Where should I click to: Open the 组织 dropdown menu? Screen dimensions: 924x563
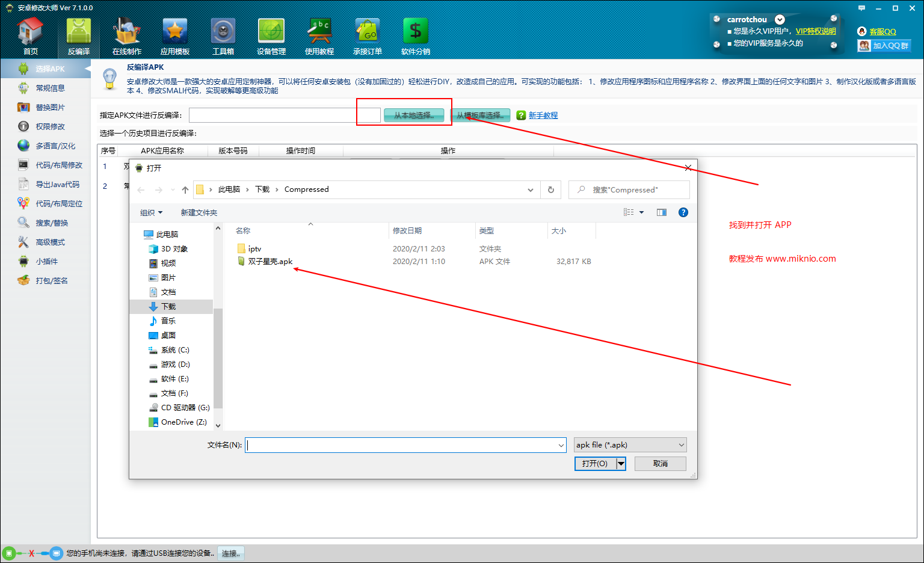[151, 212]
